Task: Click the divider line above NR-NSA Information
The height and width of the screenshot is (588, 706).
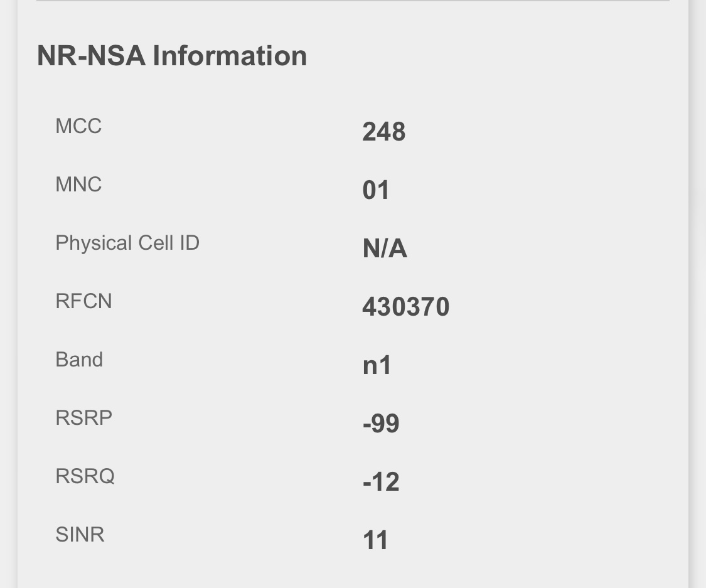Action: (x=353, y=1)
